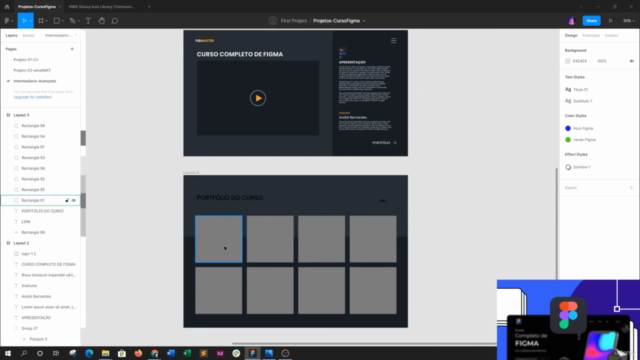Open the Figma home screen icon
Viewport: 640px width, 360px height.
coord(7,7)
